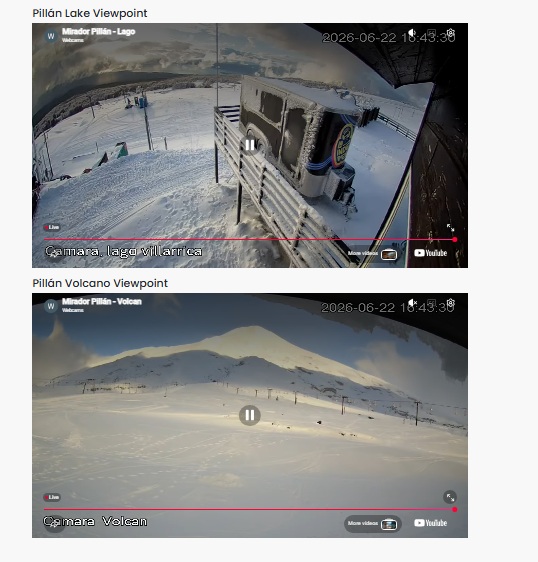Open YouTube logo on the Lago video
This screenshot has width=538, height=562.
pos(430,253)
